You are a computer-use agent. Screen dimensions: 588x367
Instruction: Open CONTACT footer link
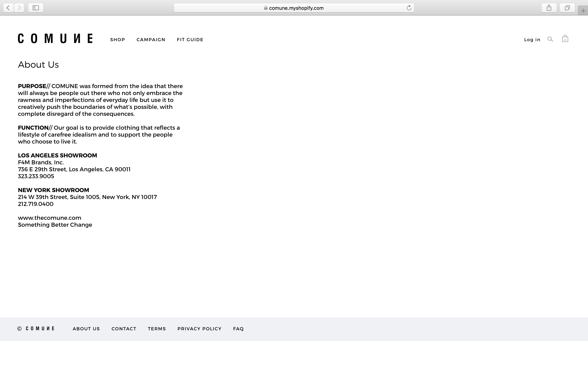pos(124,329)
